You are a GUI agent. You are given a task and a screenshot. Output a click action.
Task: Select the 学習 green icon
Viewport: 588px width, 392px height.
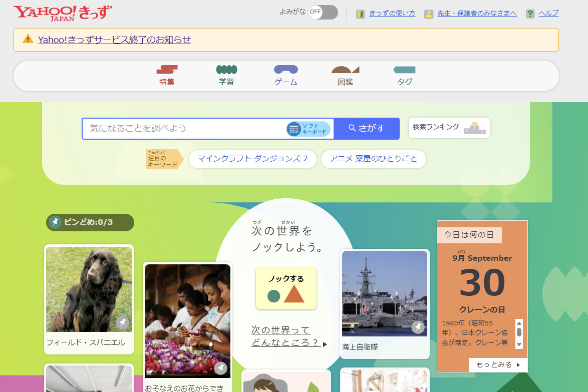(226, 69)
